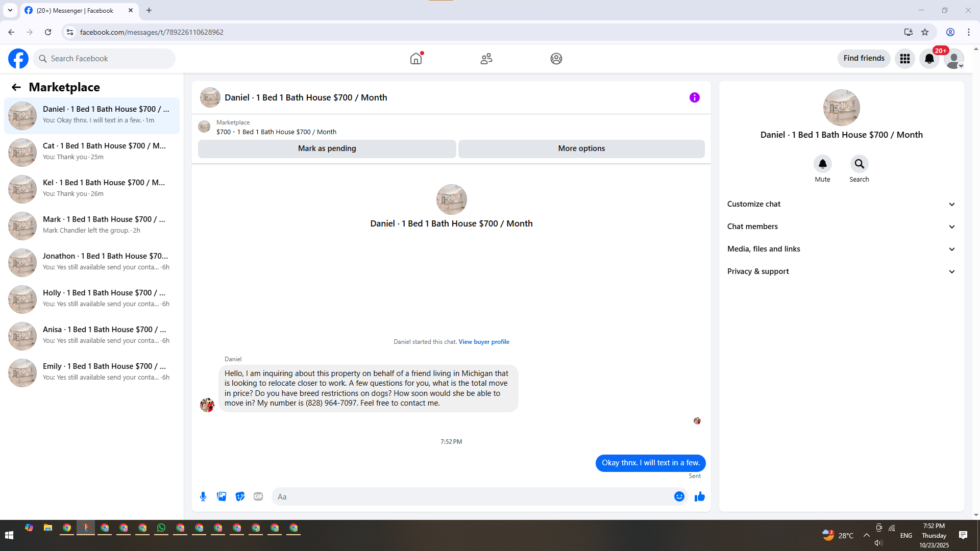Click the voice clip microphone icon
This screenshot has height=551, width=980.
pos(203,496)
